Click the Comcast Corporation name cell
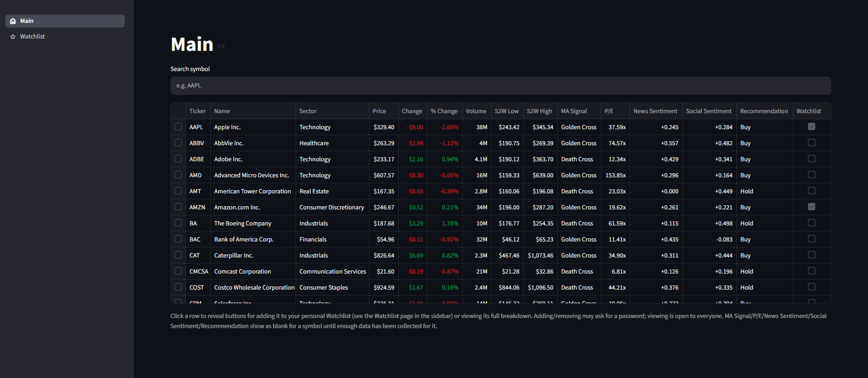 pyautogui.click(x=253, y=271)
